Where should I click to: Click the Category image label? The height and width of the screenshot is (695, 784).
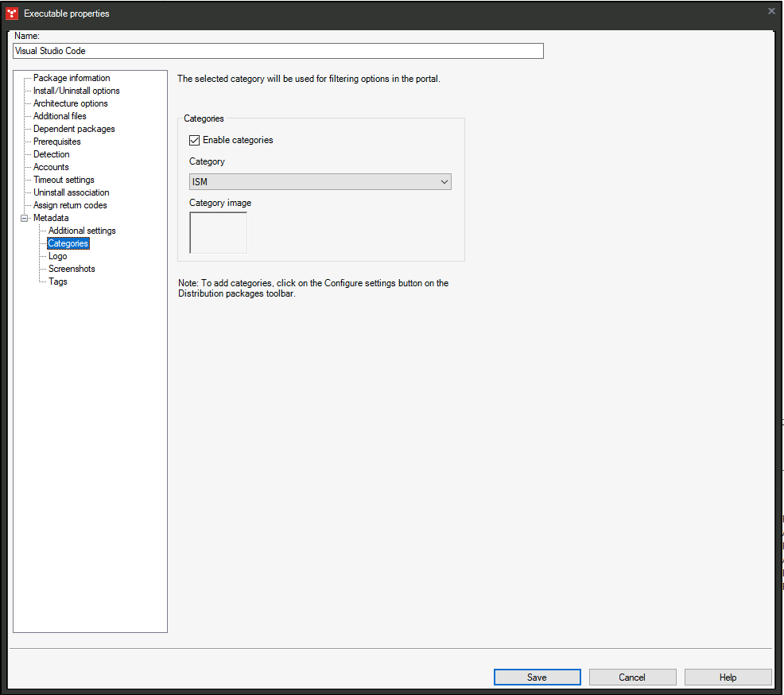coord(220,203)
